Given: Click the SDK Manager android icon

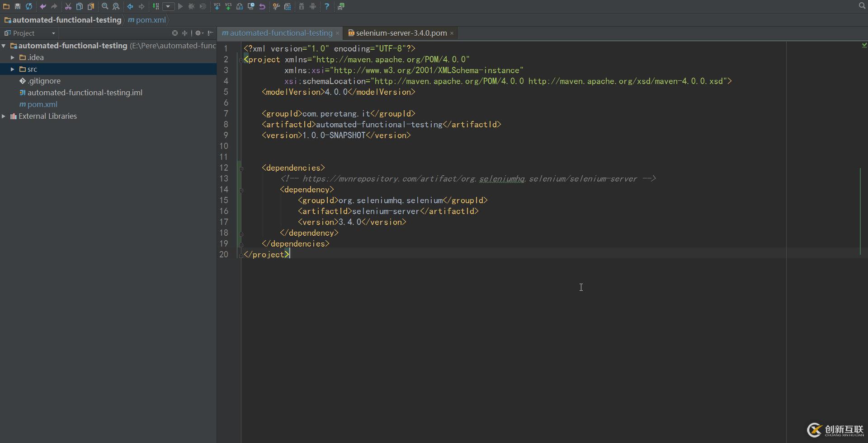Looking at the screenshot, I should (x=313, y=6).
